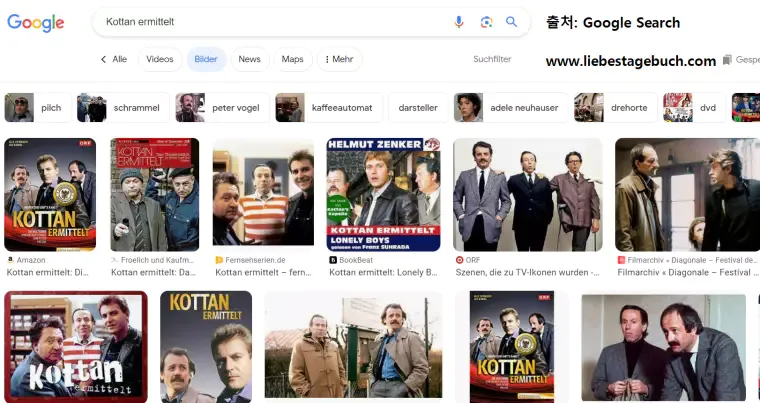
Task: Switch to the Alle tab
Action: click(119, 59)
